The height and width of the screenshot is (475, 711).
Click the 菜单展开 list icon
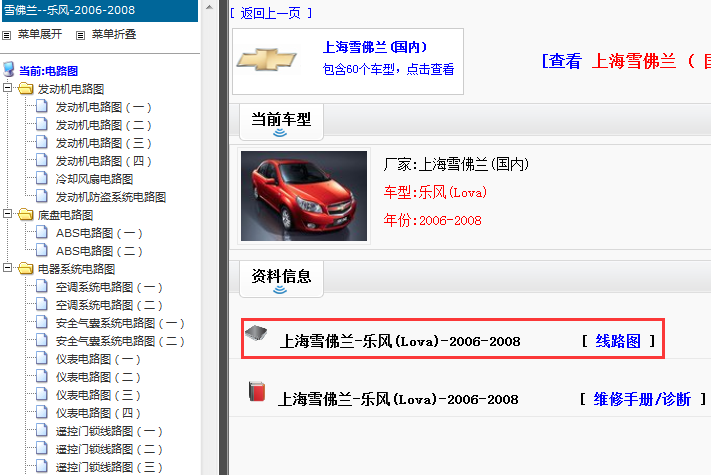click(6, 35)
